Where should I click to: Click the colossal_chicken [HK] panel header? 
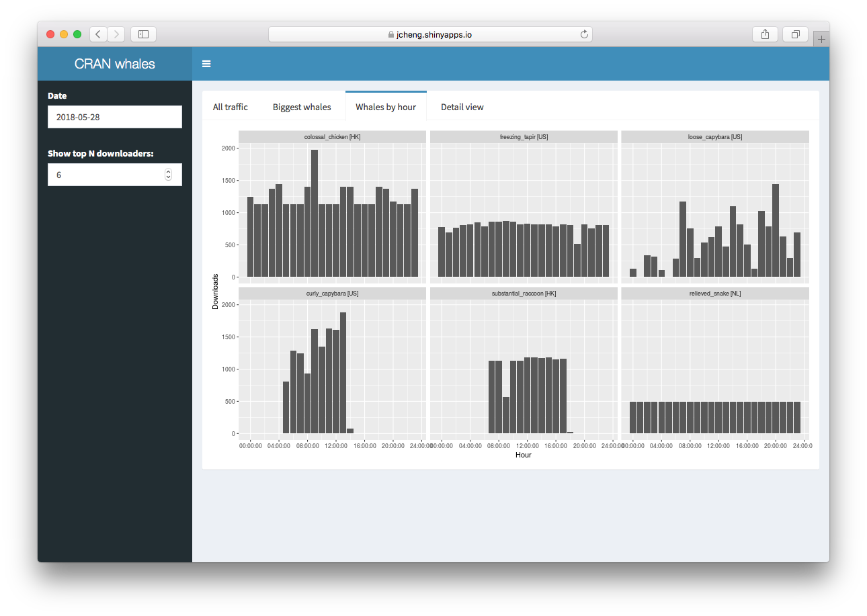pos(332,136)
